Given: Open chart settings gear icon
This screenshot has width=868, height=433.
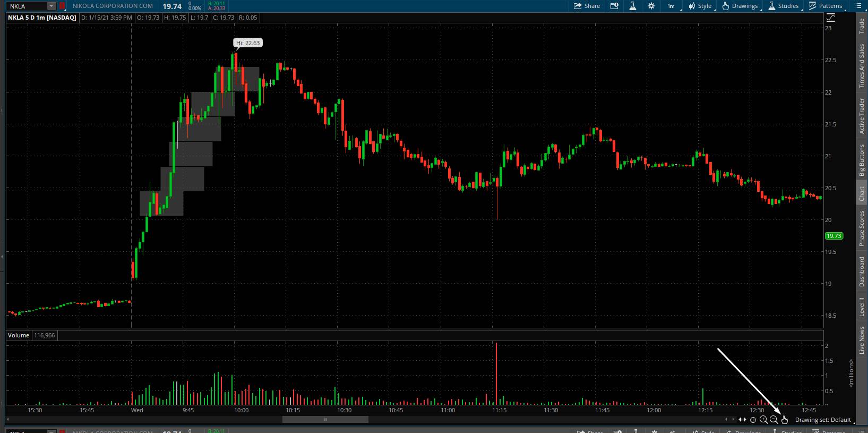Looking at the screenshot, I should pos(651,6).
